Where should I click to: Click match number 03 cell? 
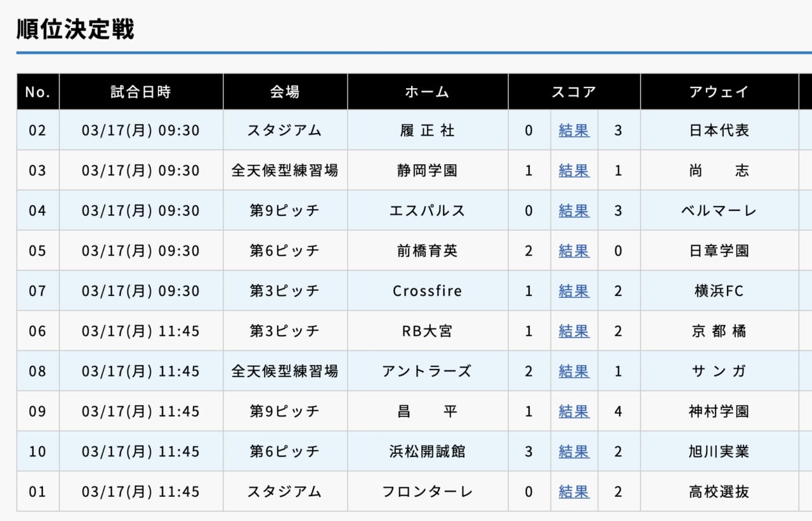38,170
